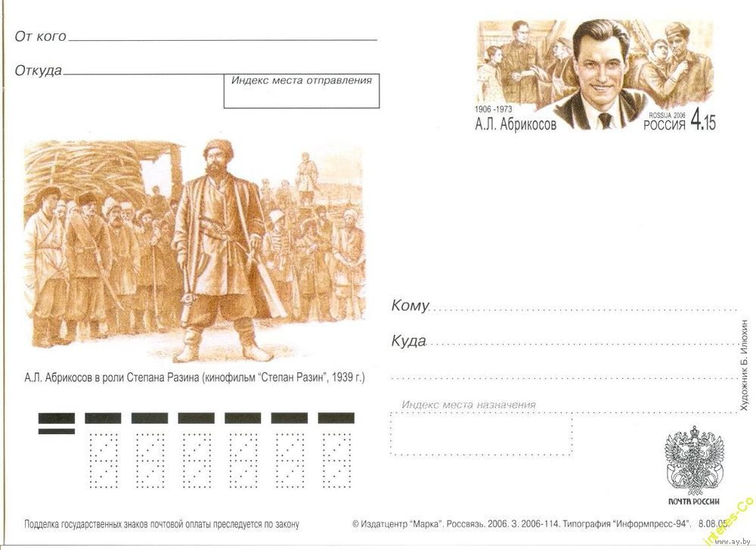Click the 'А.Л. Абрикосов' name on stamp
Viewport: 756px width, 550px height.
[516, 125]
